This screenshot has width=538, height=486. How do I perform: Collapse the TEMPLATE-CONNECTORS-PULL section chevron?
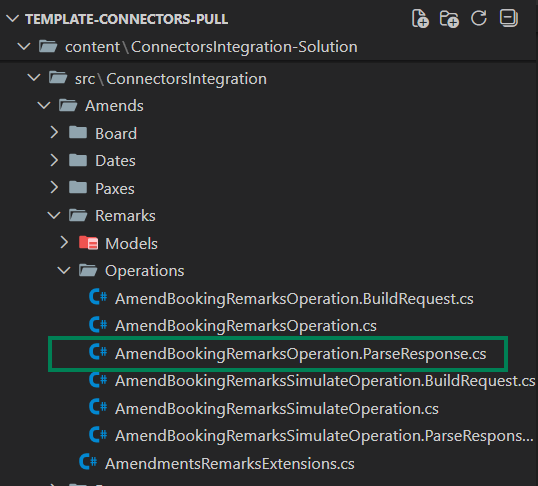click(12, 19)
